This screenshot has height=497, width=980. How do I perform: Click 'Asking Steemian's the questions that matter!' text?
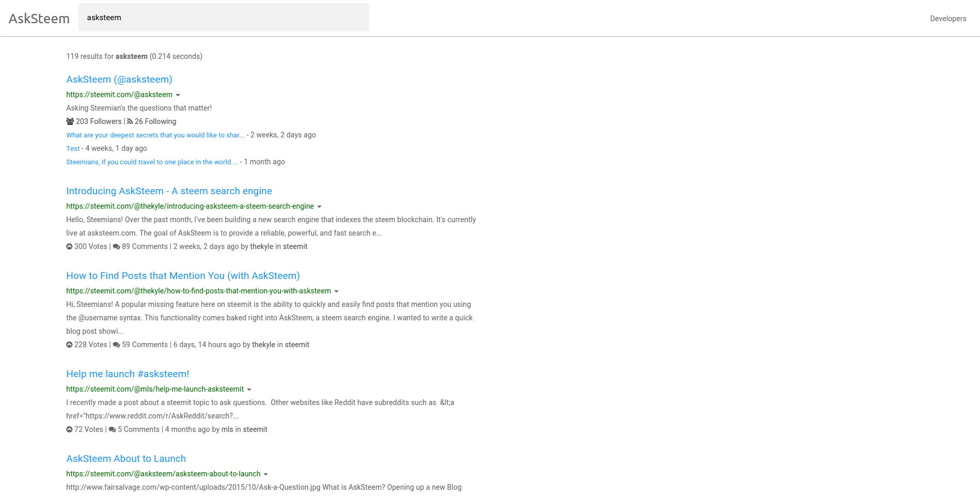pos(139,108)
